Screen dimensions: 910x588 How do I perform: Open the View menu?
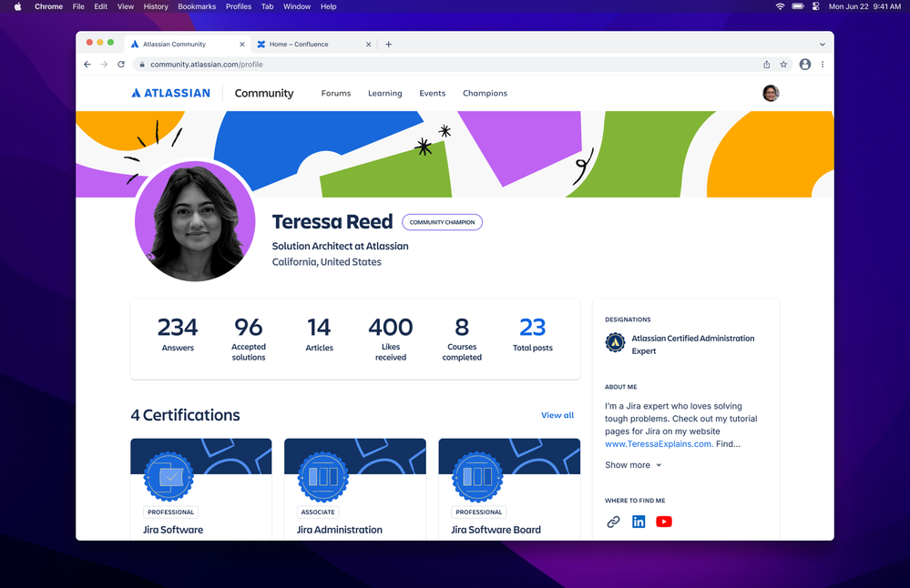(x=126, y=6)
